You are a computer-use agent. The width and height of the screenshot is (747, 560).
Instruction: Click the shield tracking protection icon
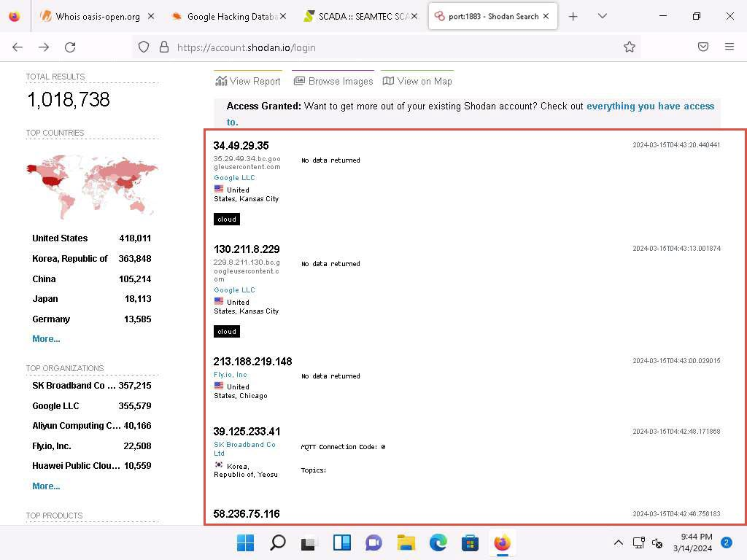click(x=144, y=47)
